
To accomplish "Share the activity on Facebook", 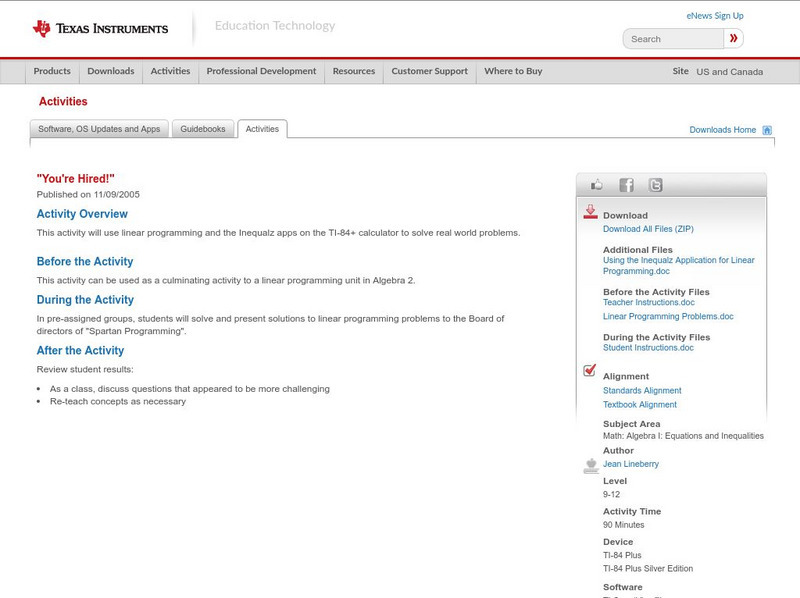I will click(x=626, y=184).
